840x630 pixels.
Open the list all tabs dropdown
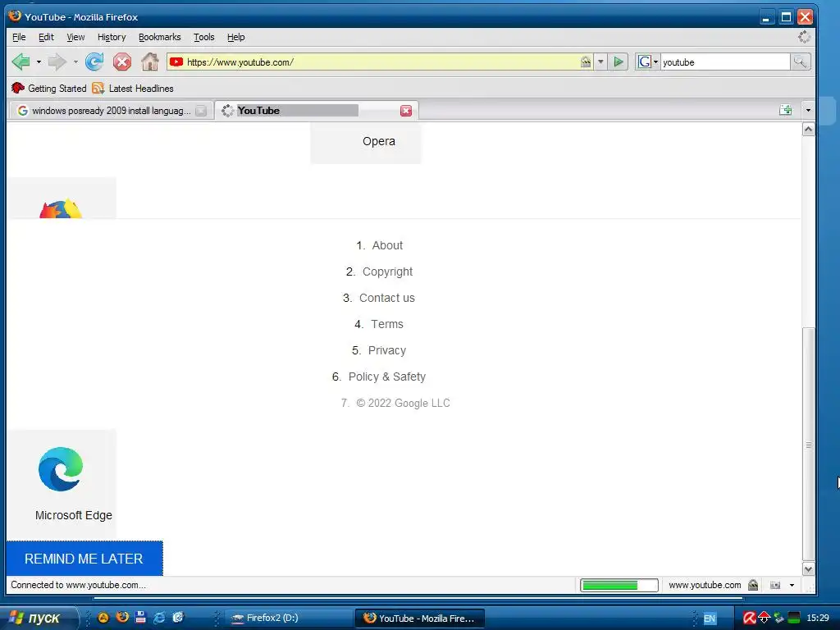808,111
